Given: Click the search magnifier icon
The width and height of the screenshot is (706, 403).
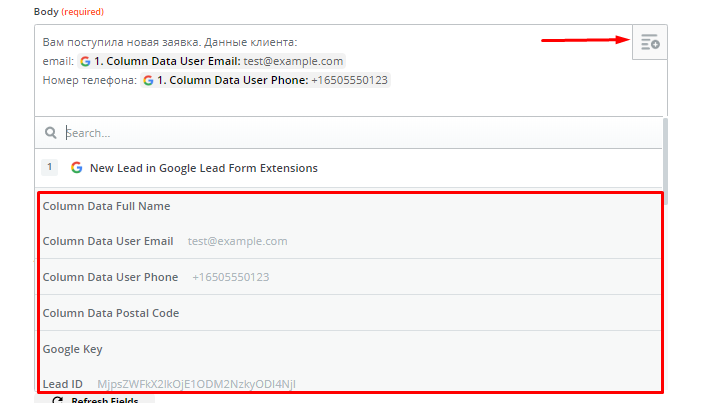Looking at the screenshot, I should tap(50, 133).
